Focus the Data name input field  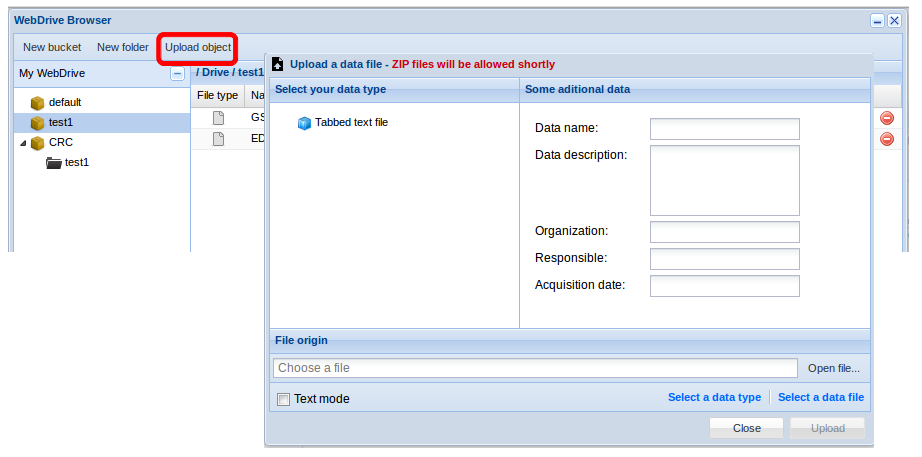coord(724,129)
